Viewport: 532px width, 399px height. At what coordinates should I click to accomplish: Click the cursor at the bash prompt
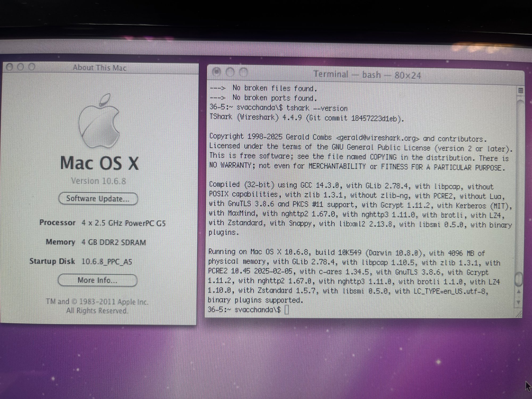286,310
